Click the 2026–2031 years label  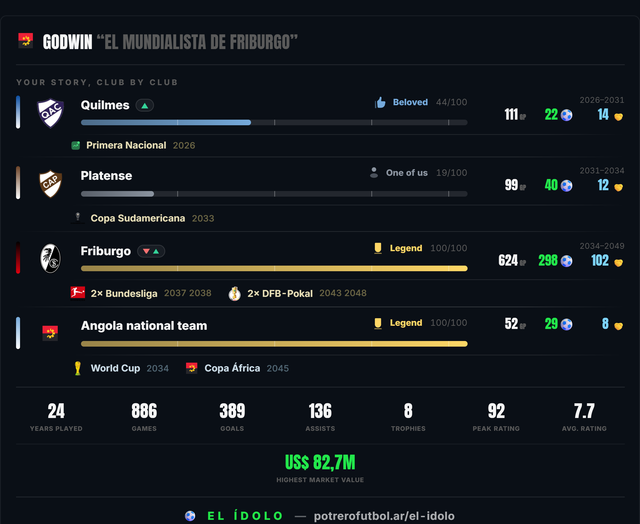click(x=602, y=100)
